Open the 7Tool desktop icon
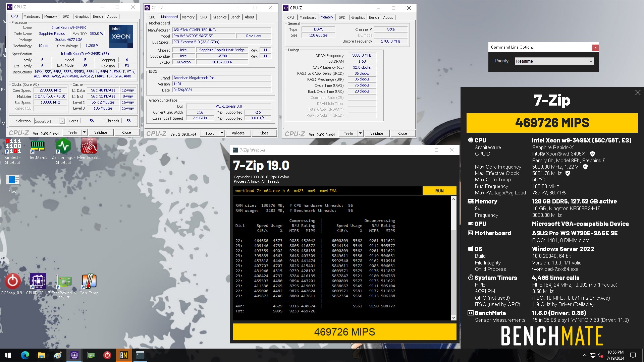 coord(13,184)
